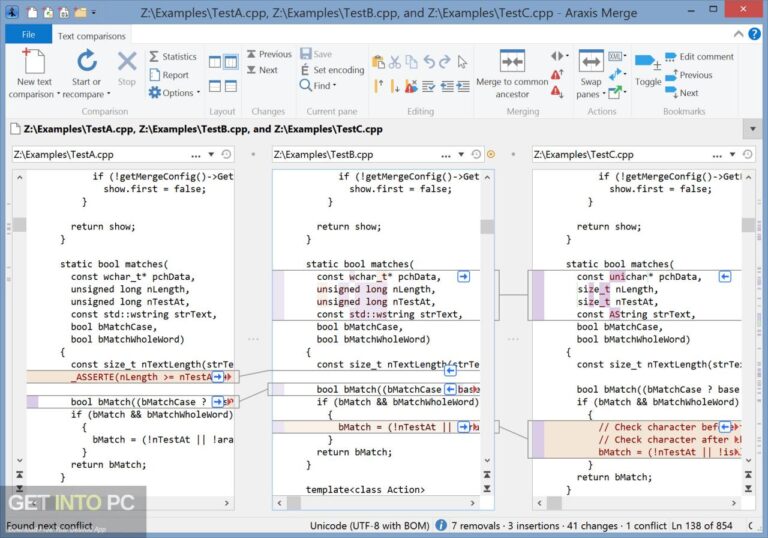Image resolution: width=768 pixels, height=538 pixels.
Task: Browse for TestC.cpp with the ellipsis button
Action: point(717,155)
